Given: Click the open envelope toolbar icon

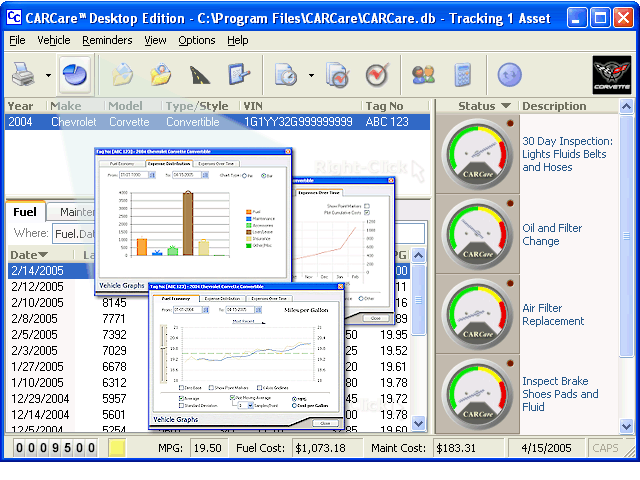Looking at the screenshot, I should pyautogui.click(x=123, y=75).
